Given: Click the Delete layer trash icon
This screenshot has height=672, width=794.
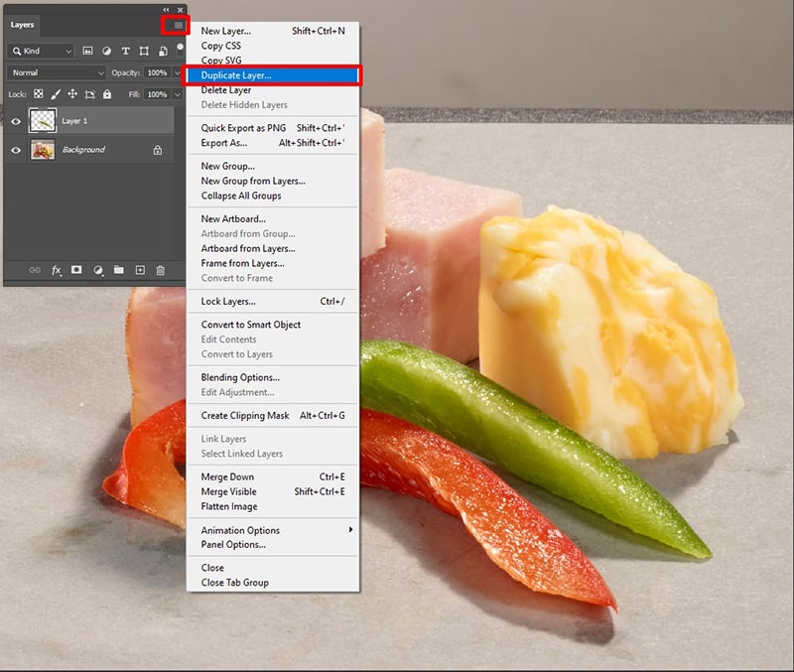Looking at the screenshot, I should tap(161, 270).
